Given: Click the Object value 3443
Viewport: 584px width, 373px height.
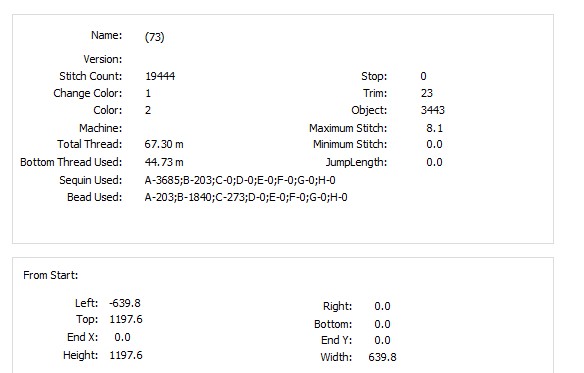Looking at the screenshot, I should click(x=432, y=110).
